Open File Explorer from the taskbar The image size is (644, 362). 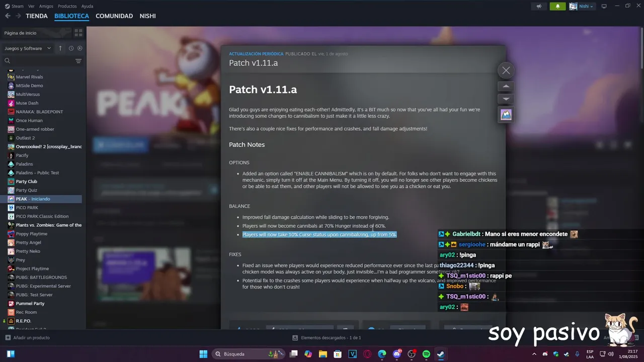[323, 354]
